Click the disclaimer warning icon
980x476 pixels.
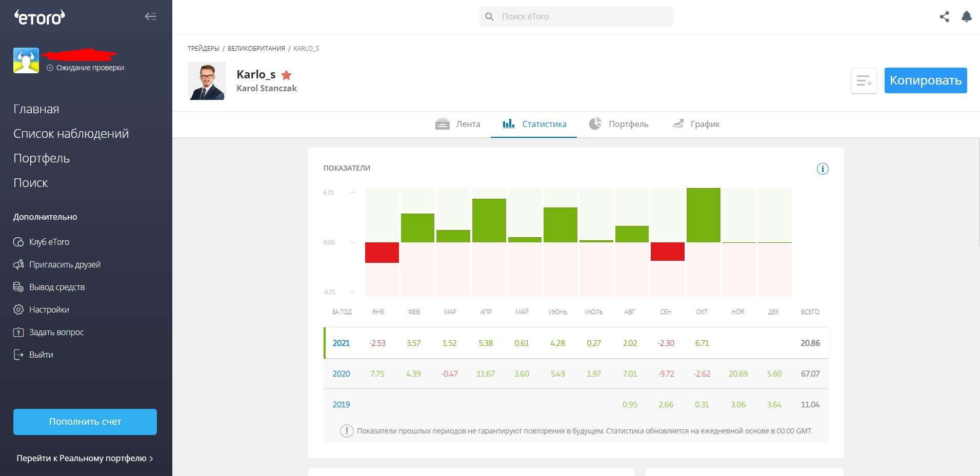(x=347, y=431)
